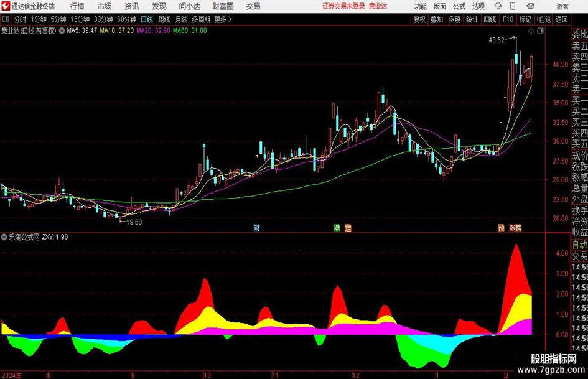Screen dimensions: 588x379
Task: Open the 功能 menu
Action: coord(421,6)
